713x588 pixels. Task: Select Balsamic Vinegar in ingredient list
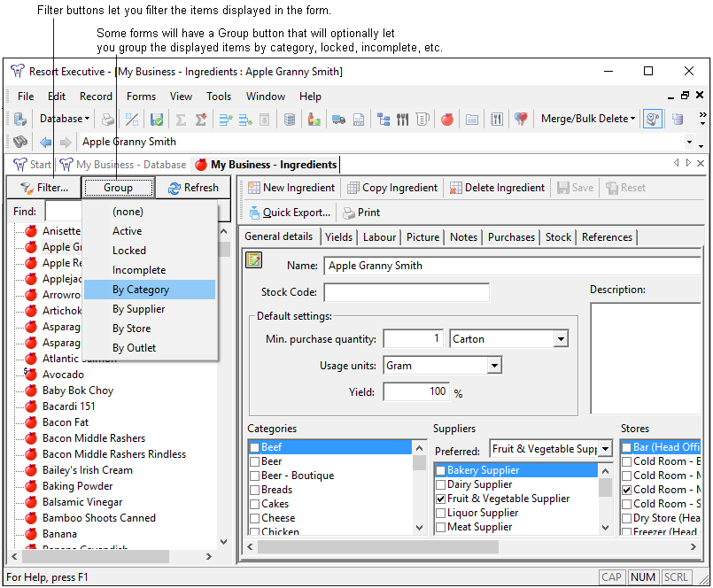coord(82,502)
